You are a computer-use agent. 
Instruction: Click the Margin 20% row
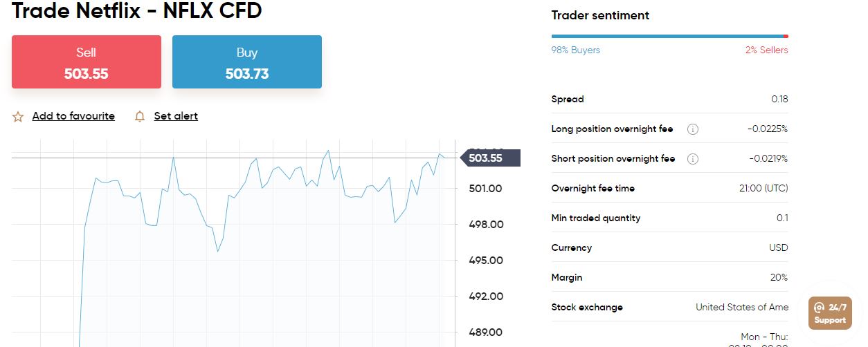[669, 277]
